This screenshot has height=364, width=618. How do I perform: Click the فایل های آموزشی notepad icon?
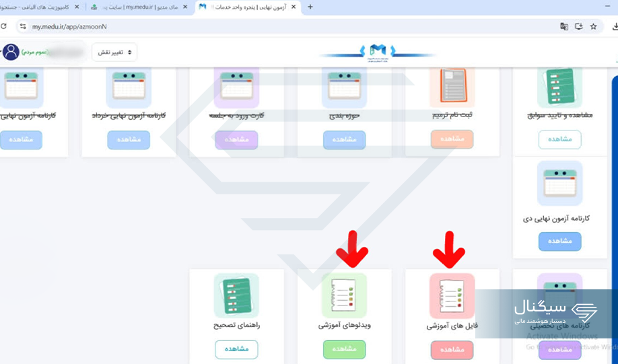coord(452,296)
